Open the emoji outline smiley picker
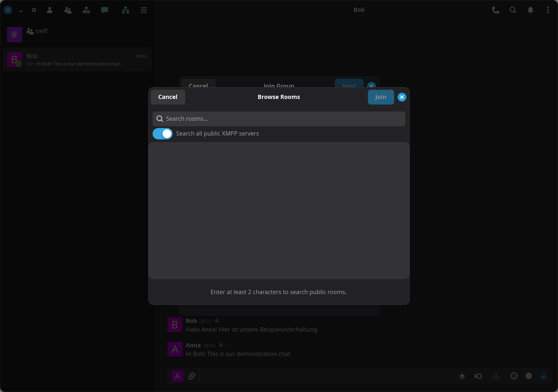Screen dimensions: 558x392 click(x=514, y=376)
